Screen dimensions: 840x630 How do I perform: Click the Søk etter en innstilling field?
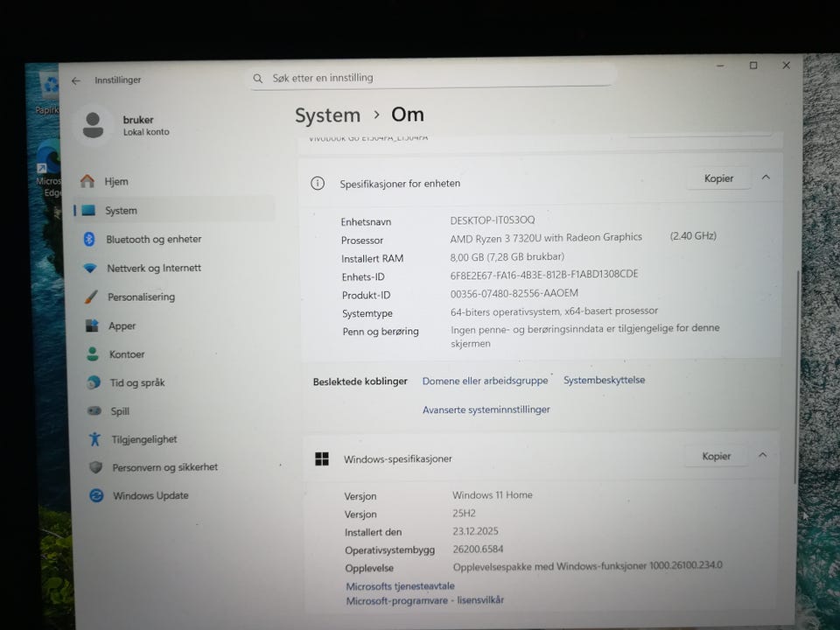tap(431, 78)
